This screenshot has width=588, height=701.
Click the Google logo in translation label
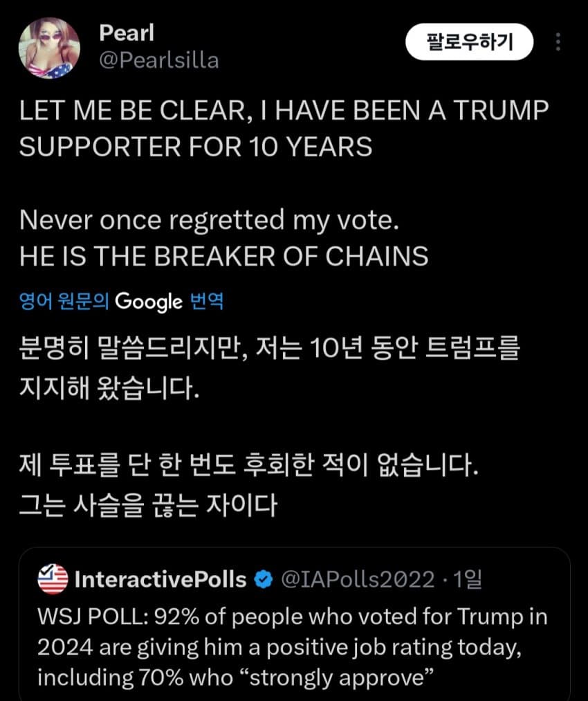[149, 302]
